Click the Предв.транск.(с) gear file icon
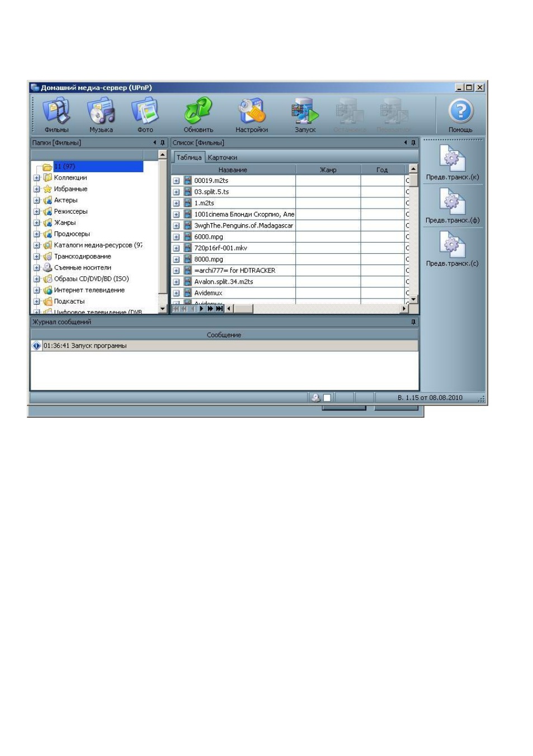 click(452, 244)
